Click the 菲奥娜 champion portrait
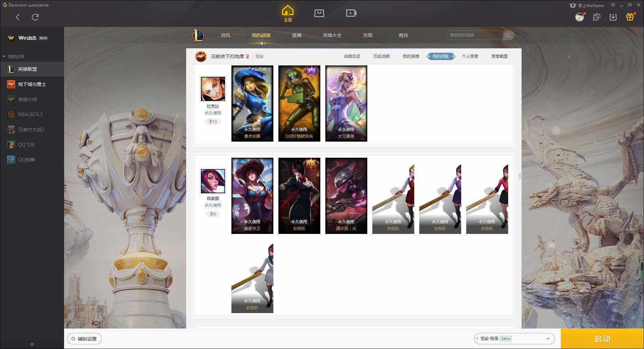 click(213, 181)
